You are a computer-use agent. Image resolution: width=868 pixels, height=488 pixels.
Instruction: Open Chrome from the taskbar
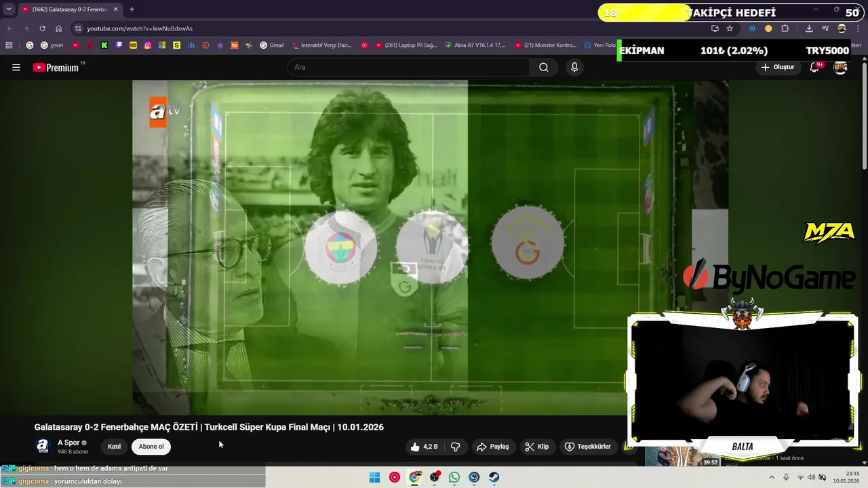[x=414, y=477]
